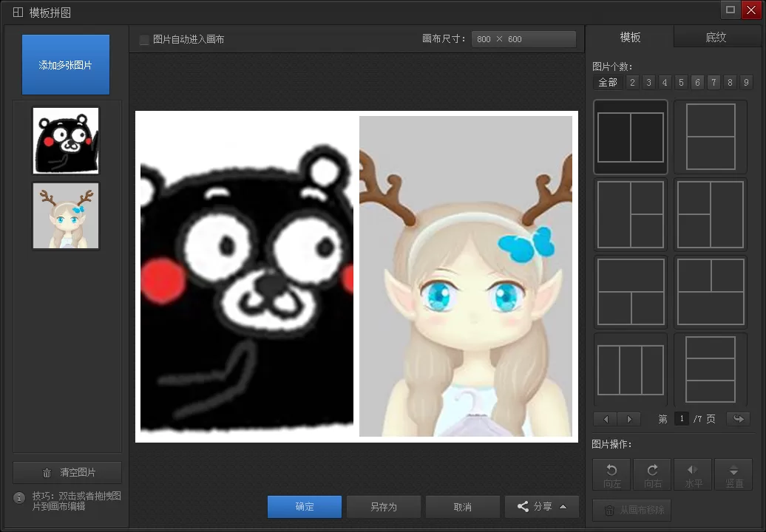Filter templates by 5 images
Image resolution: width=766 pixels, height=532 pixels.
681,83
